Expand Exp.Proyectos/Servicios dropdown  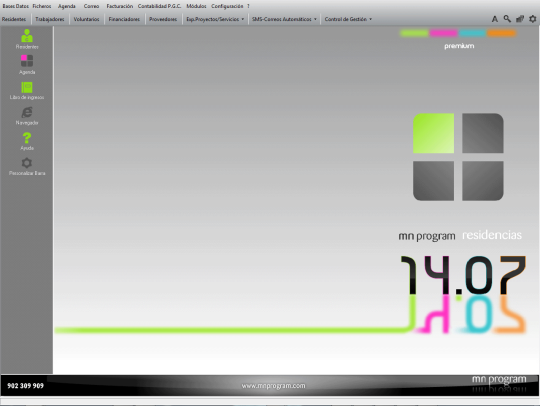(x=215, y=19)
